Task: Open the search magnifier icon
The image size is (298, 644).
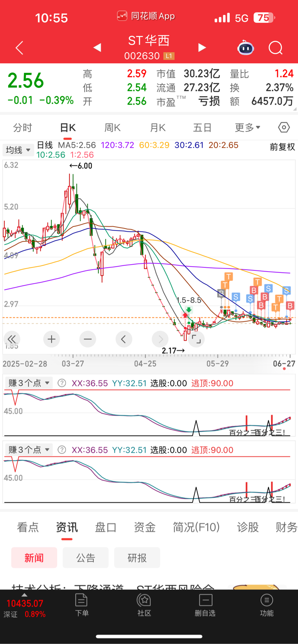Action: point(275,48)
